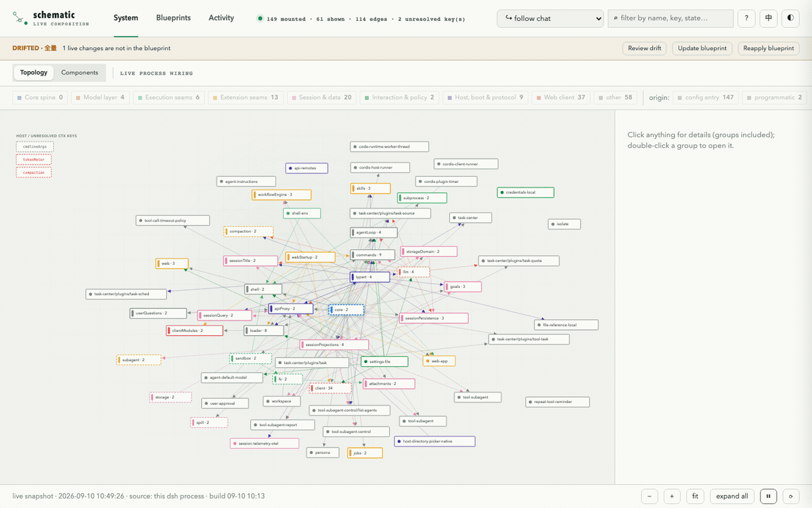812x508 pixels.
Task: Select the host-directory-picker-native node
Action: click(434, 441)
